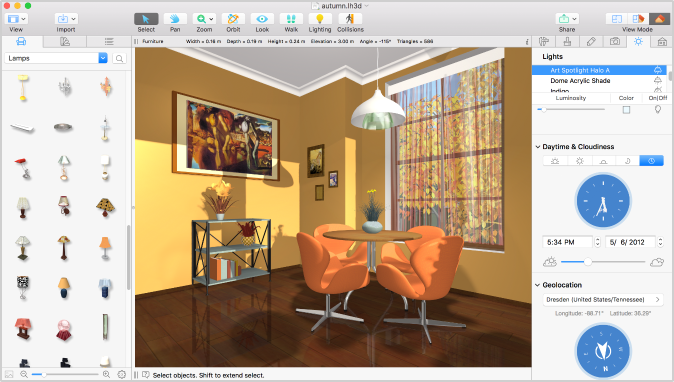674x382 pixels.
Task: Select the custom clock daytime mode
Action: 651,161
